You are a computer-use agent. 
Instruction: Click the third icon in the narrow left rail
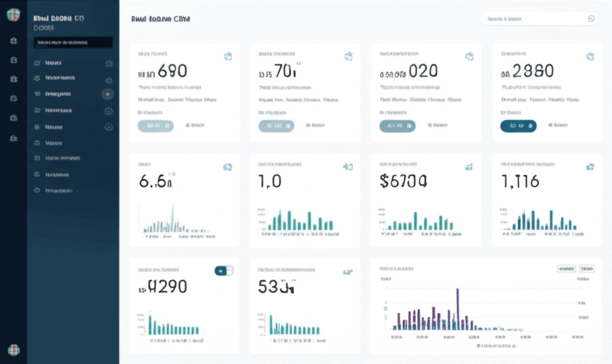click(13, 79)
